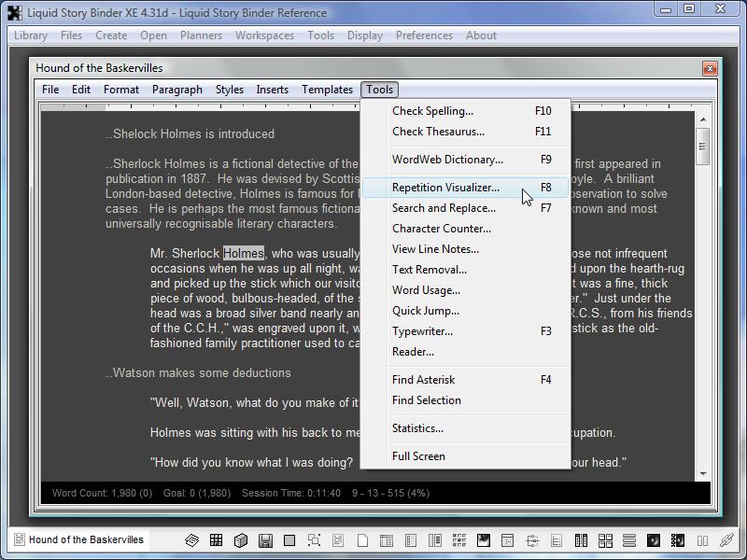Open Word Usage from the menu
Image resolution: width=747 pixels, height=560 pixels.
tap(426, 290)
